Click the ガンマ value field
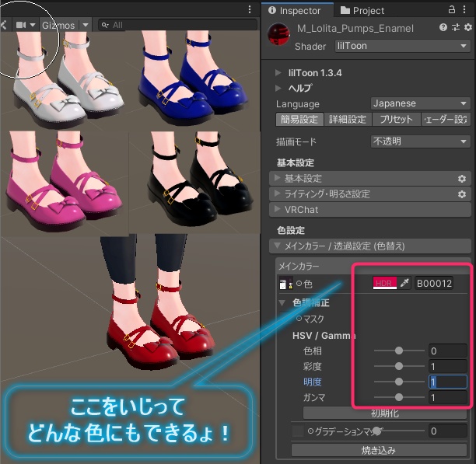The image size is (476, 464). coord(447,397)
